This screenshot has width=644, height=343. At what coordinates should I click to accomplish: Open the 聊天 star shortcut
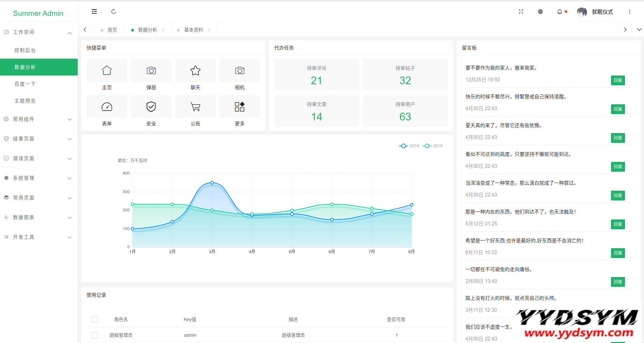click(195, 71)
